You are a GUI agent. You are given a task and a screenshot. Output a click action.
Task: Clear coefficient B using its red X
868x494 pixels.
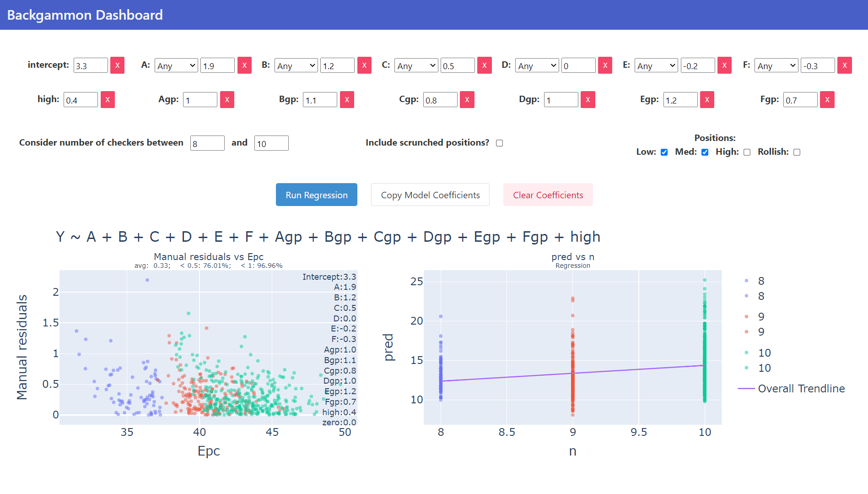pos(364,65)
